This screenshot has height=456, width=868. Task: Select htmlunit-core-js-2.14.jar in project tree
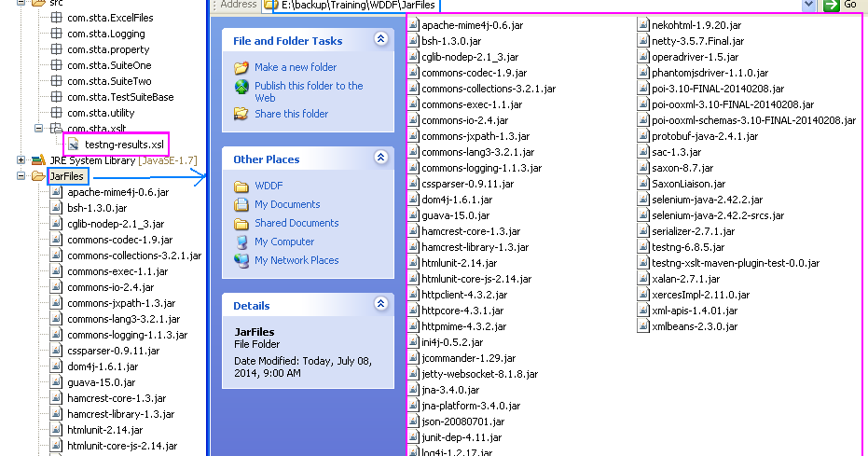pyautogui.click(x=122, y=446)
